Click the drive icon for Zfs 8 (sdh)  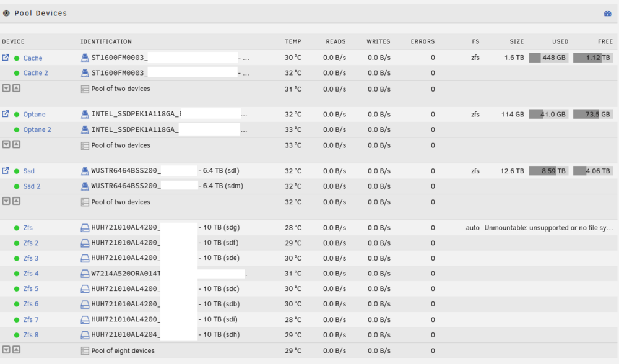pyautogui.click(x=85, y=335)
